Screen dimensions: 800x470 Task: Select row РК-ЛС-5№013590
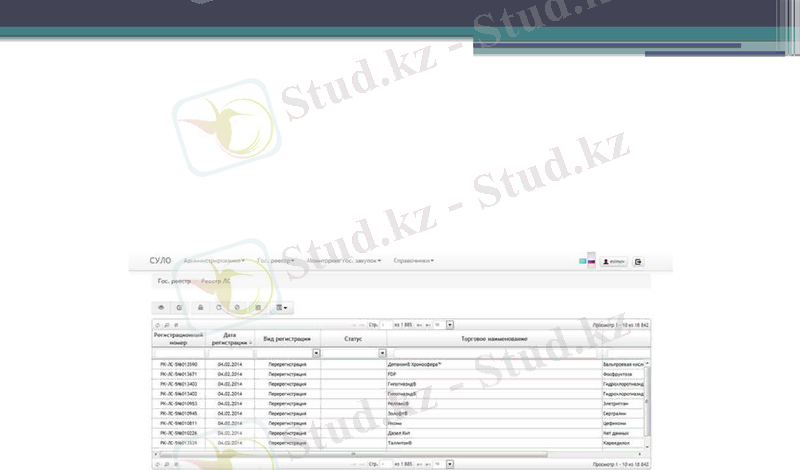coord(179,365)
